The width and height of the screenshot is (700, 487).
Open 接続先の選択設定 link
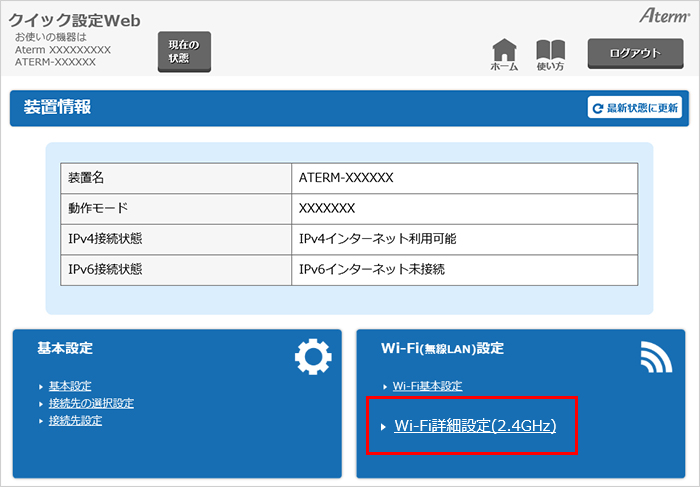coord(91,403)
